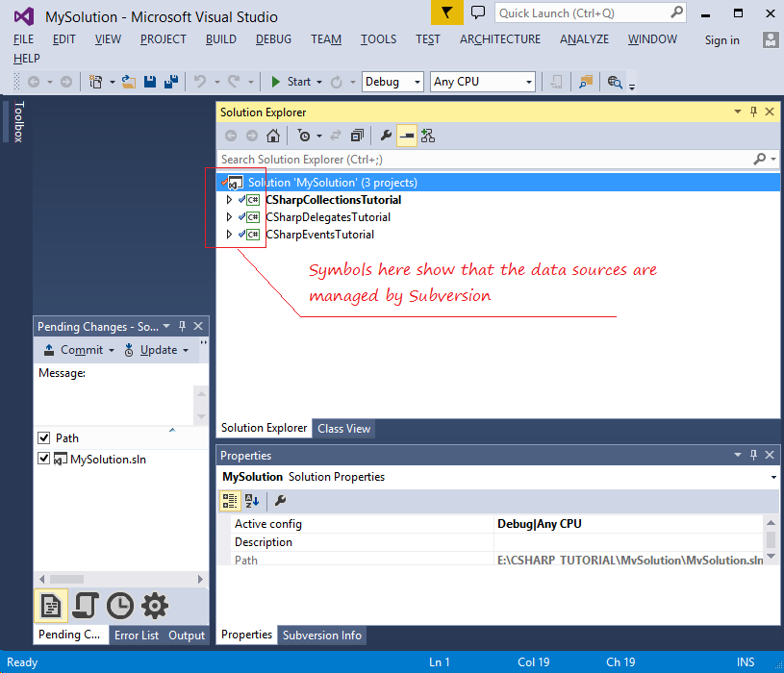This screenshot has width=784, height=673.
Task: Open the Properties object selector dropdown
Action: (773, 477)
